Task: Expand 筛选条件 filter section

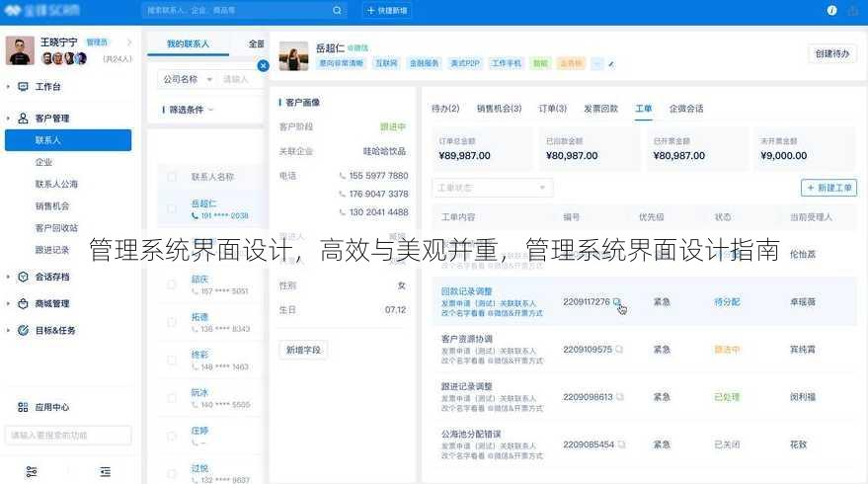Action: (189, 110)
